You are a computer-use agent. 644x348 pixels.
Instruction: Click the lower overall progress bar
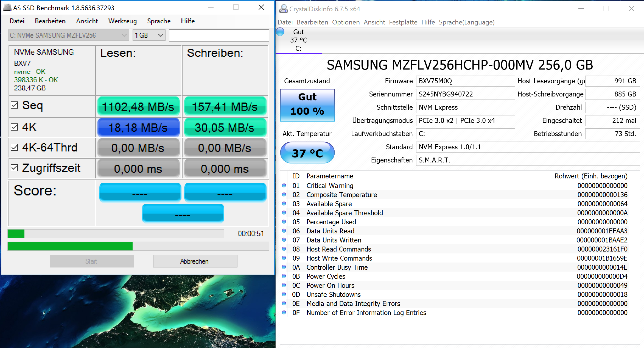tap(138, 246)
